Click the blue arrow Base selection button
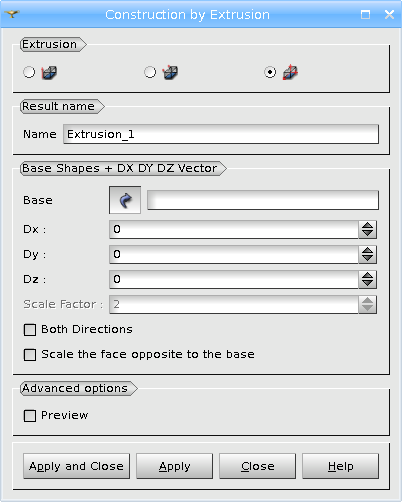 pyautogui.click(x=125, y=200)
